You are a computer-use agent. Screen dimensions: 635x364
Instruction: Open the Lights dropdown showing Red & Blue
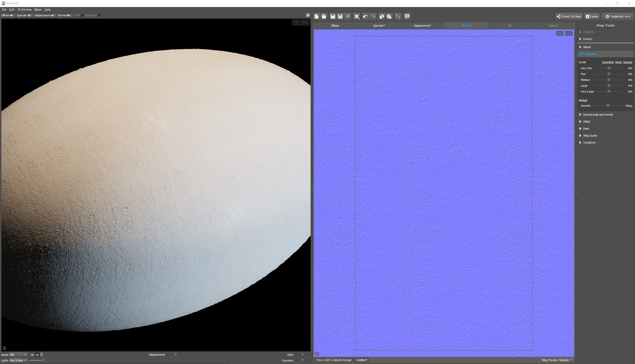(18, 361)
